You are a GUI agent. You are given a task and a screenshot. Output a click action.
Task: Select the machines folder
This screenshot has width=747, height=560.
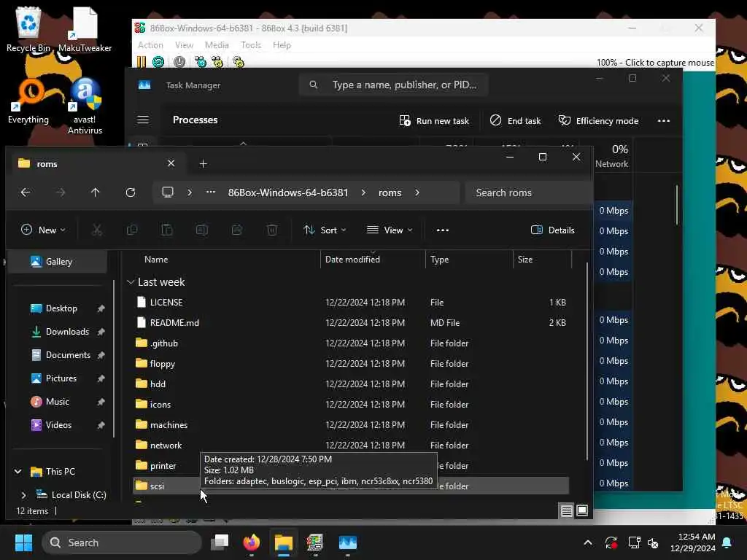[x=350, y=425]
